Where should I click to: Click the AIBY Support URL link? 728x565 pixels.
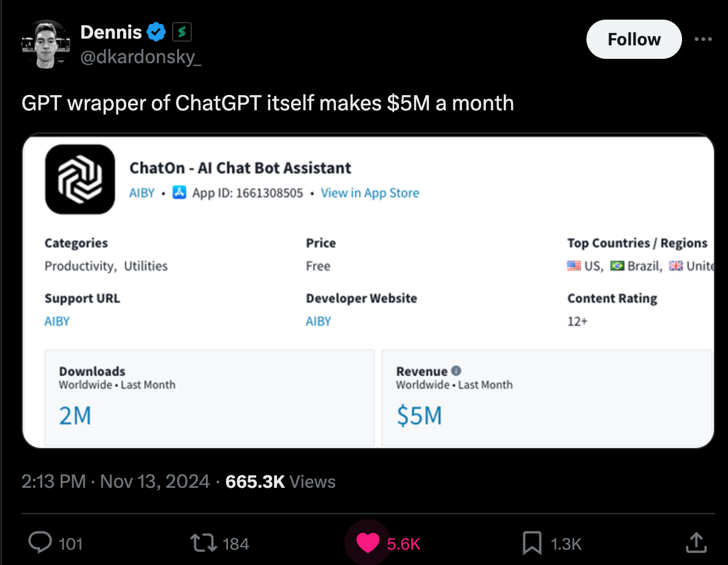click(57, 321)
